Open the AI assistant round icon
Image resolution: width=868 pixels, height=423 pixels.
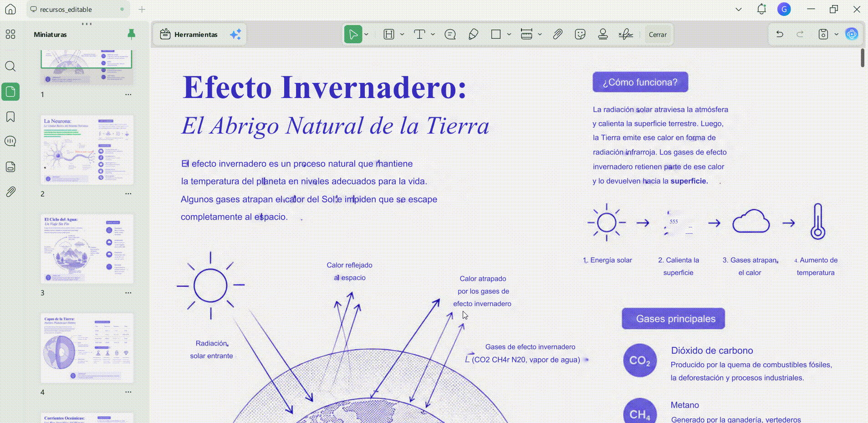pyautogui.click(x=852, y=34)
